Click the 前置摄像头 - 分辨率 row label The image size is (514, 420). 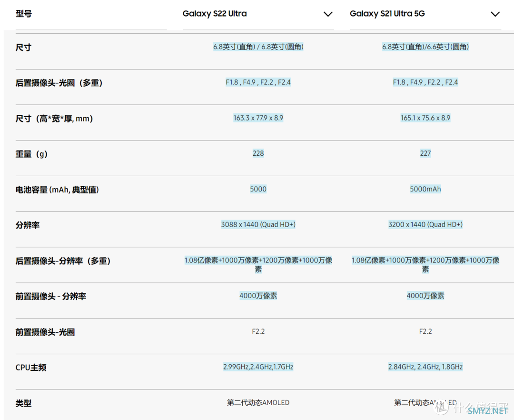pos(51,296)
